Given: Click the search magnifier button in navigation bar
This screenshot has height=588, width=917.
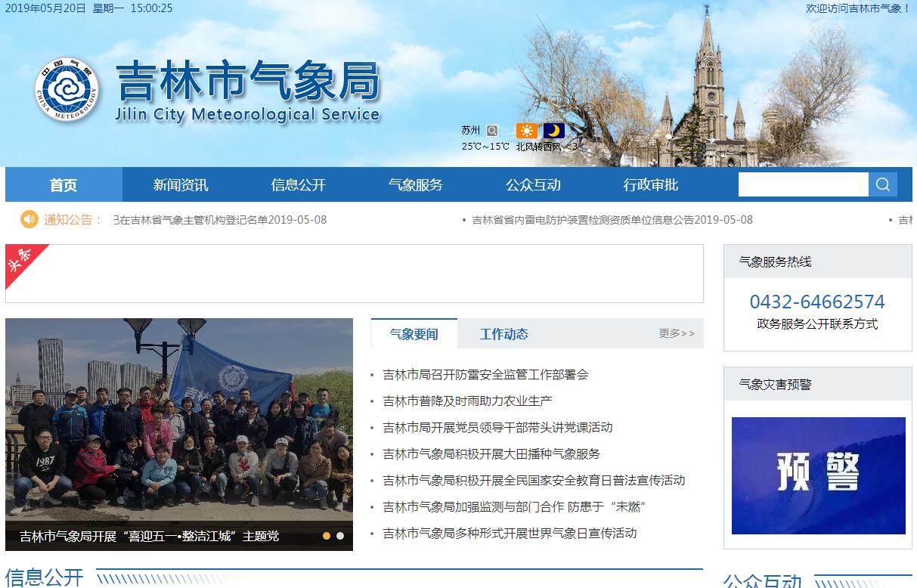Looking at the screenshot, I should pyautogui.click(x=882, y=184).
